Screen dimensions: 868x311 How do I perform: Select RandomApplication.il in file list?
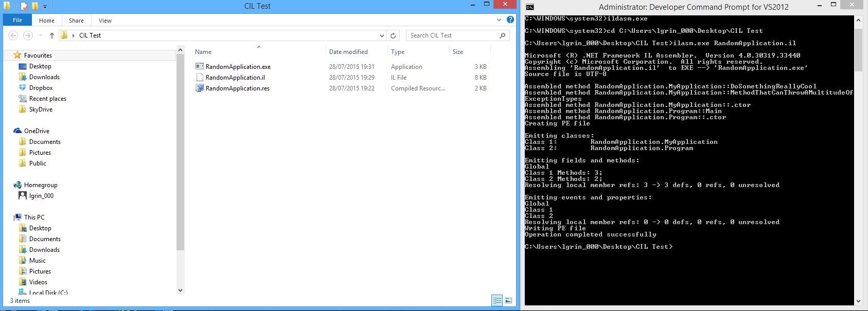coord(235,78)
